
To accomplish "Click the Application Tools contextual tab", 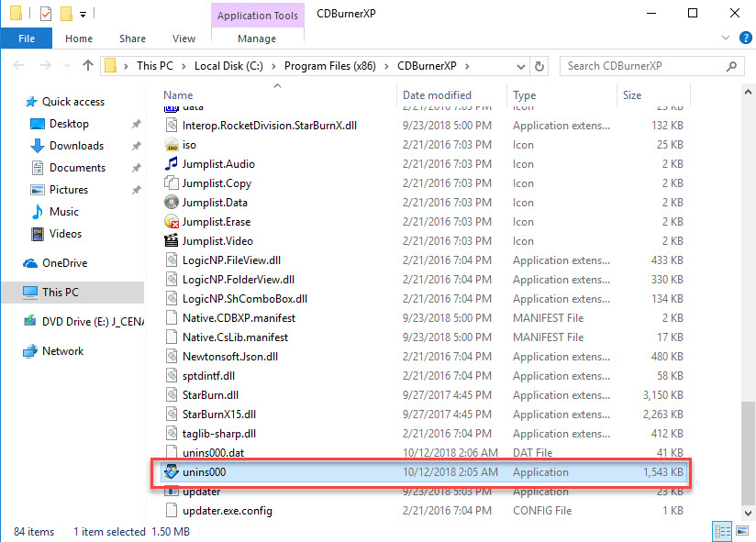I will click(258, 16).
